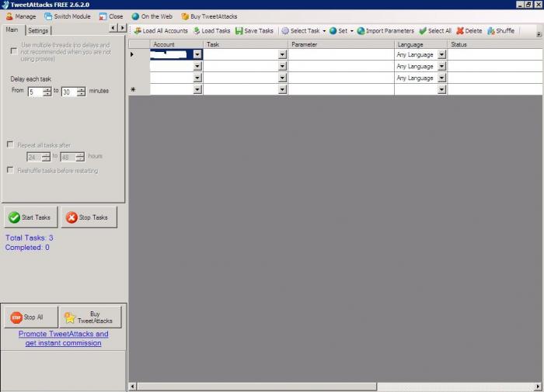Click the Buy TweetAttacks star button

(x=90, y=317)
